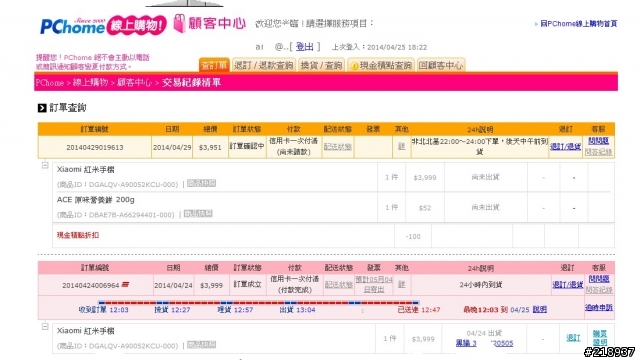640x360 pixels.
Task: Click the total price $3,951
Action: (x=210, y=147)
